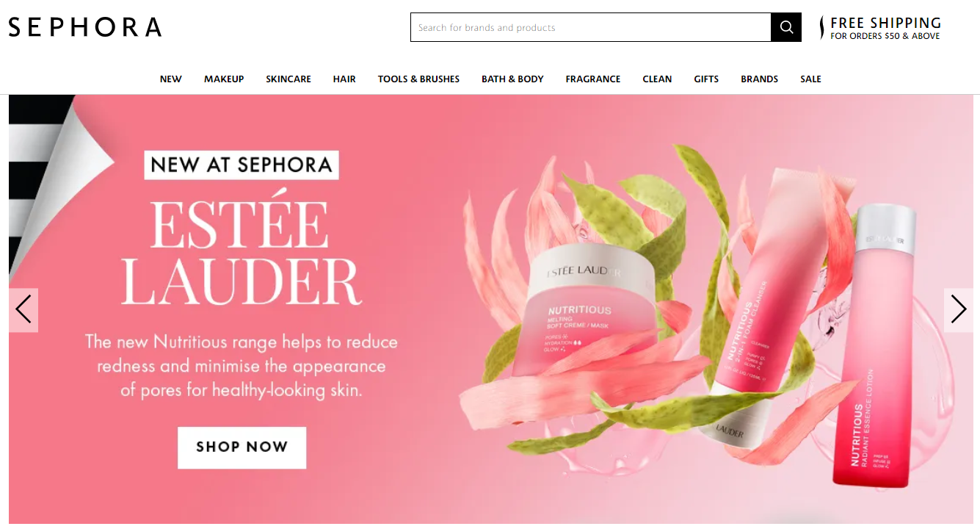Screen dimensions: 980x529
Task: Open the HAIR category
Action: [x=344, y=79]
